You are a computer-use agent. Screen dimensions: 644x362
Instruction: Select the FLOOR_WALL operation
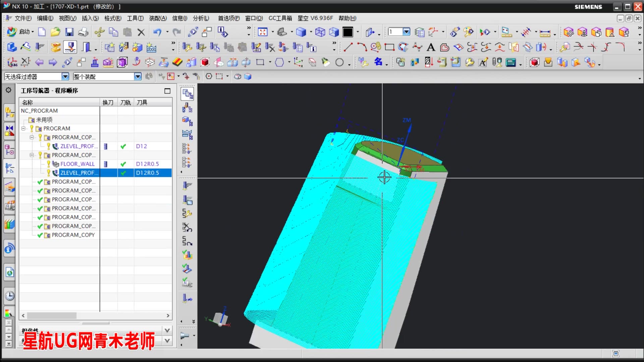point(77,164)
